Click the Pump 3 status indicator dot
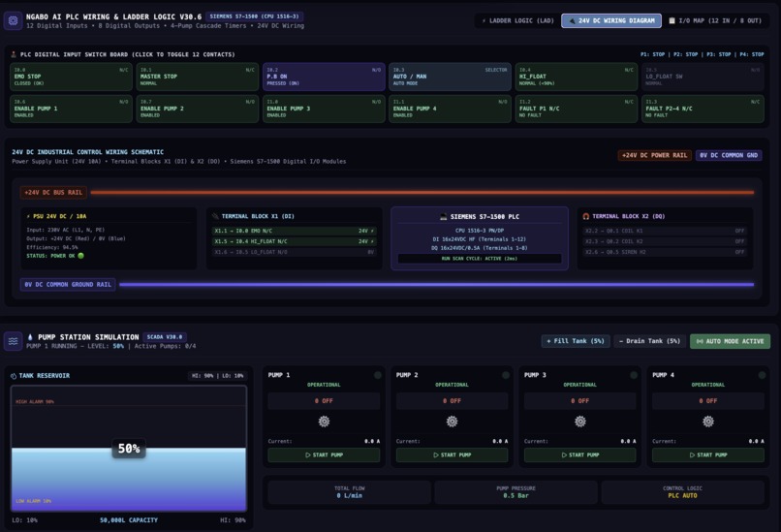 point(634,375)
